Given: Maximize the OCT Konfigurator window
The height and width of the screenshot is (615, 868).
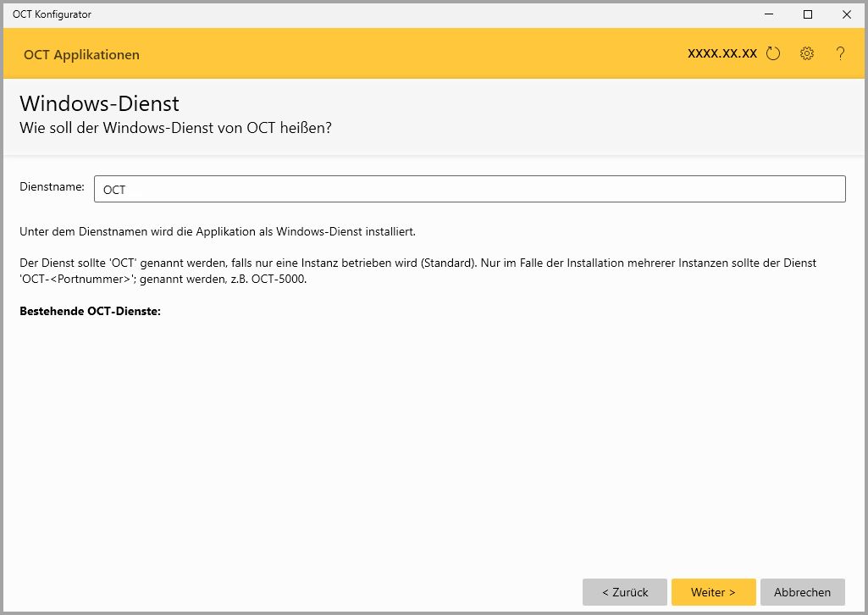Looking at the screenshot, I should point(808,14).
